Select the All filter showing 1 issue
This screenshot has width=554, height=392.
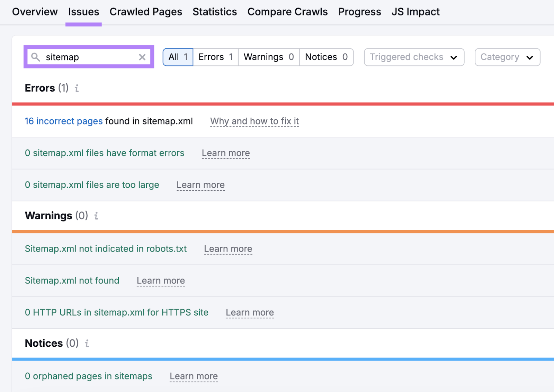pos(178,57)
